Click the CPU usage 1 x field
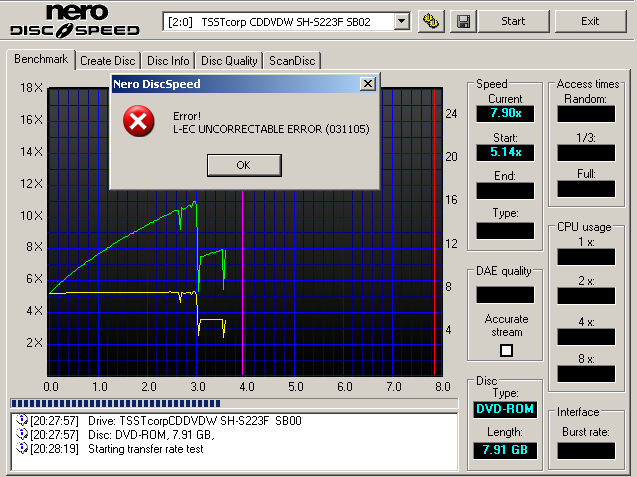The image size is (637, 477). point(586,257)
